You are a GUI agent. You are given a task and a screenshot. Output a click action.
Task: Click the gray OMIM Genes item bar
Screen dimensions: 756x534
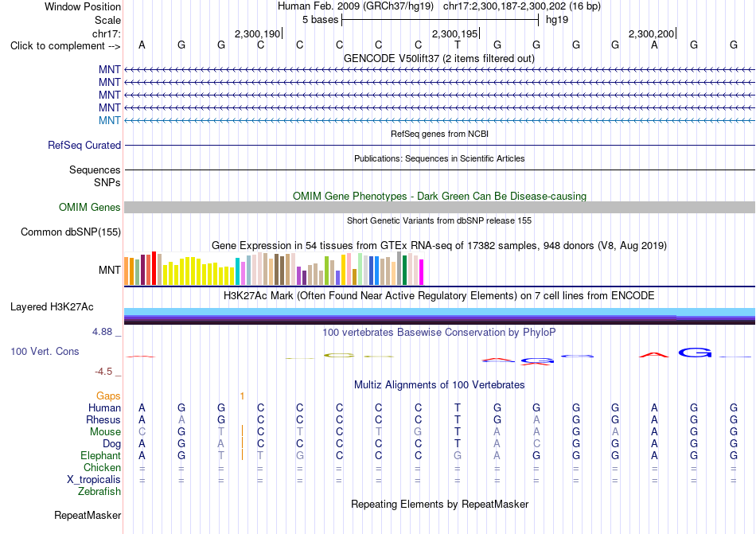pyautogui.click(x=439, y=207)
